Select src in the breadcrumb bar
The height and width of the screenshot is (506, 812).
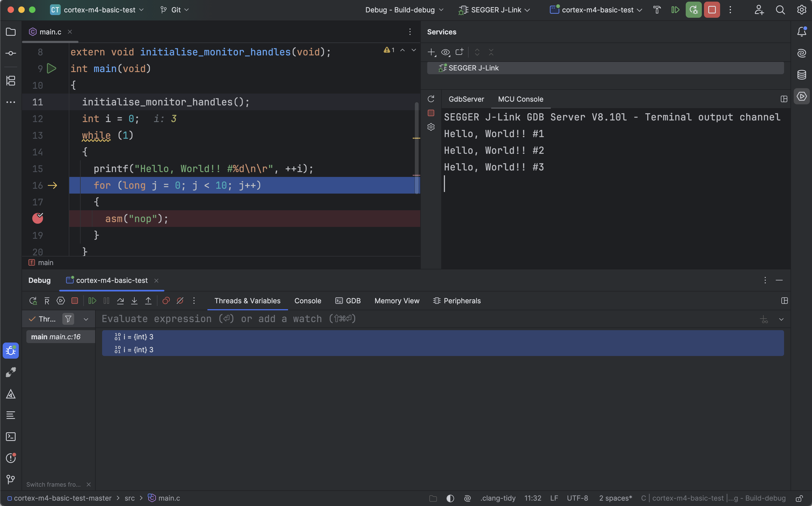coord(130,498)
